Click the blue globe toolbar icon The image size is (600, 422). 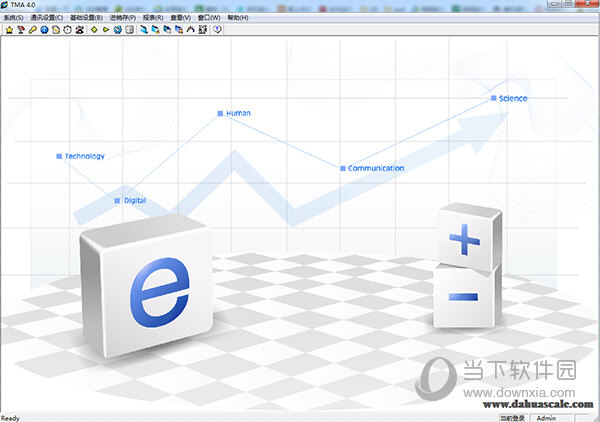click(x=118, y=29)
